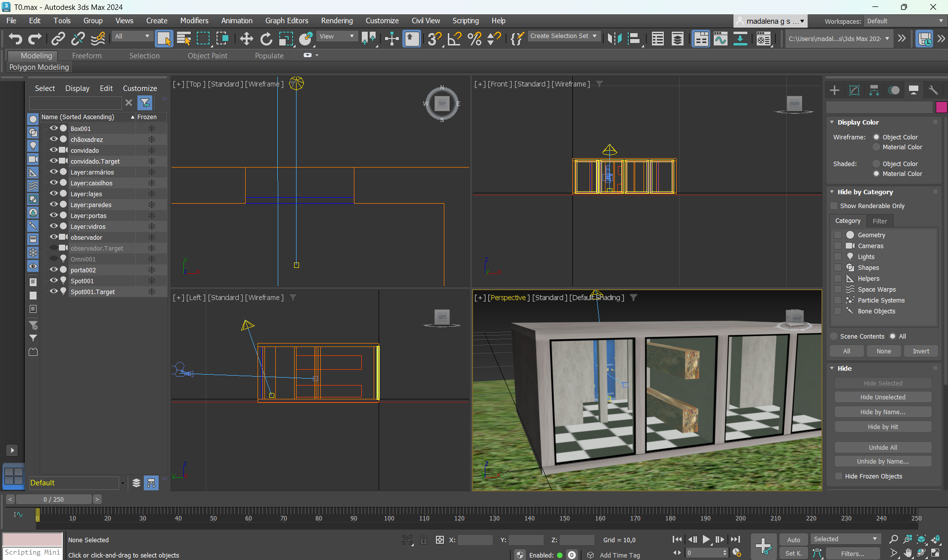Check the Hide Frozen Objects checkbox
Viewport: 948px width, 560px height.
coord(839,476)
